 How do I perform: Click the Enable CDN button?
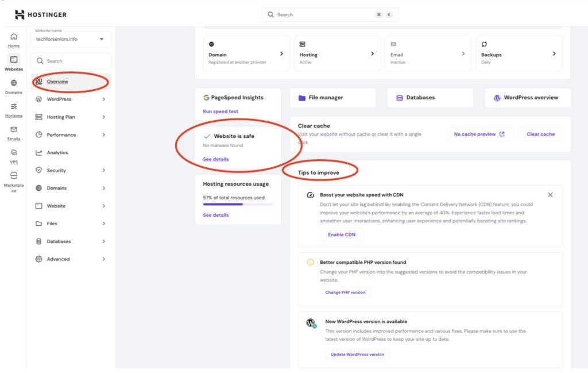pos(341,234)
